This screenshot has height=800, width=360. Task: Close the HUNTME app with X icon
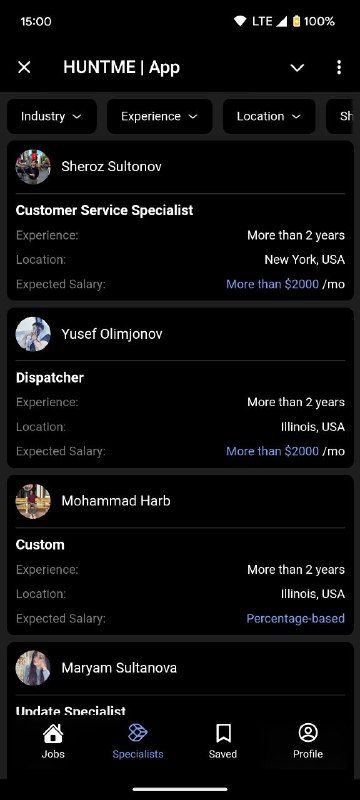point(24,67)
